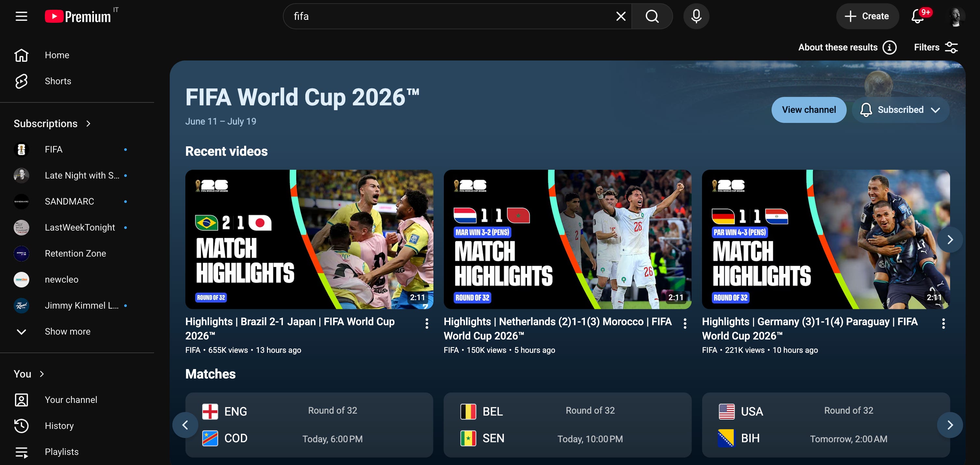Open more options for Netherlands-Morocco video

[685, 324]
